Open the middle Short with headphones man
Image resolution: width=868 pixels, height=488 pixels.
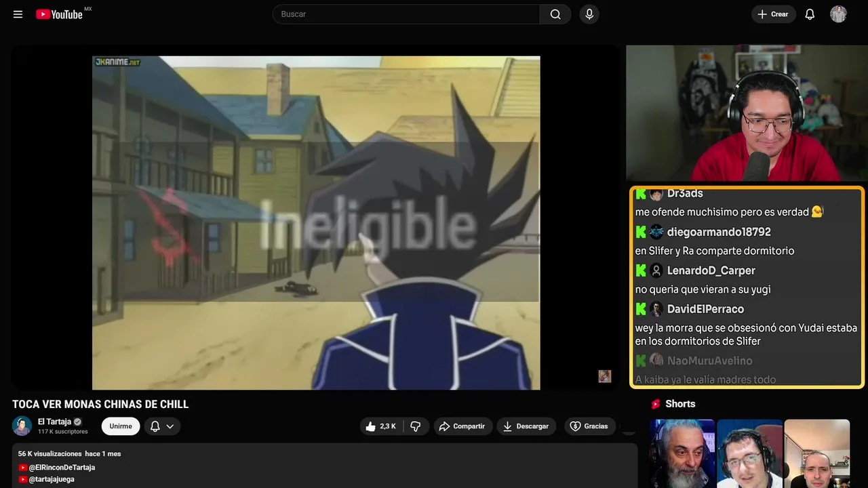[x=749, y=453]
